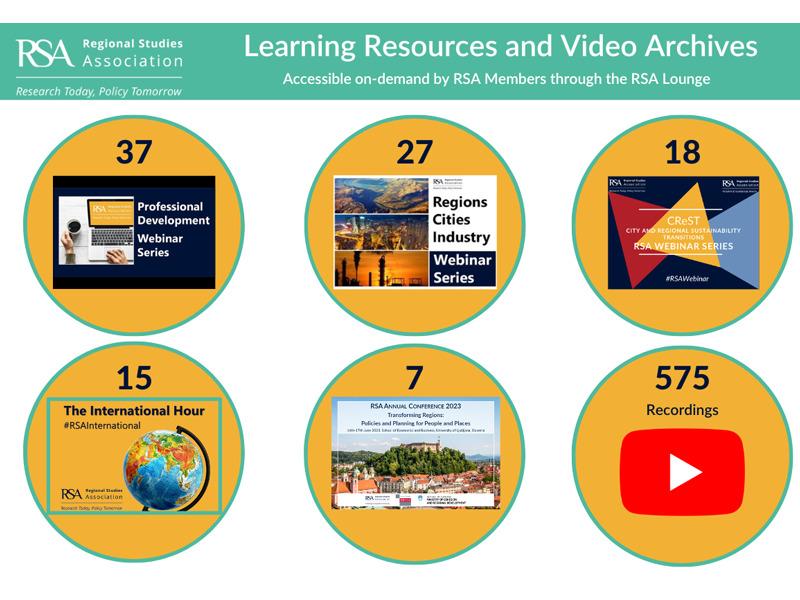800x600 pixels.
Task: Click the globe image in International Hour
Action: [x=166, y=469]
